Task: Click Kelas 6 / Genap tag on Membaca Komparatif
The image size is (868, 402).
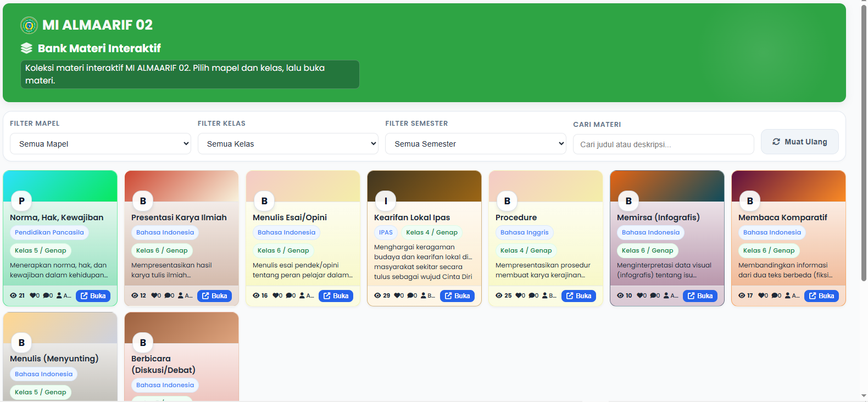Action: 769,250
